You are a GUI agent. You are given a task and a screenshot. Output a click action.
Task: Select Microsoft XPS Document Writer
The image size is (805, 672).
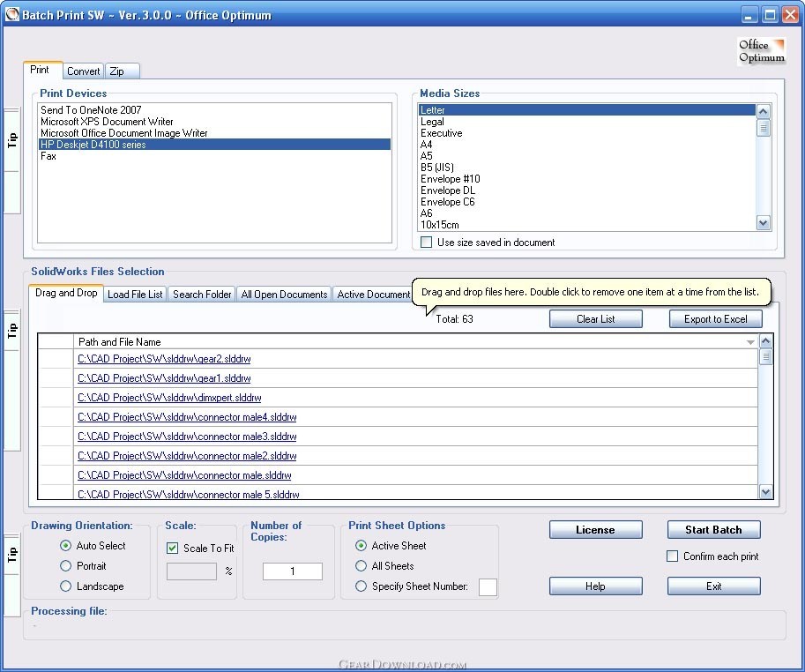coord(214,122)
